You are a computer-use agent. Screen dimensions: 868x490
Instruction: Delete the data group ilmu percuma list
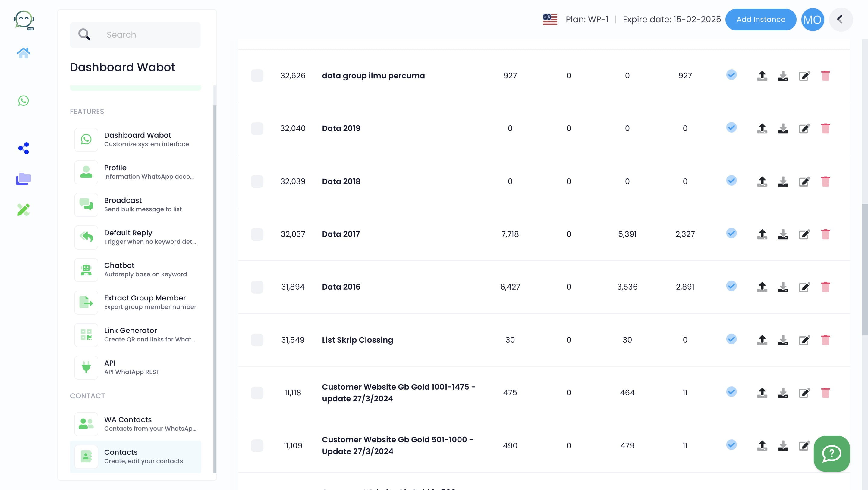[826, 75]
